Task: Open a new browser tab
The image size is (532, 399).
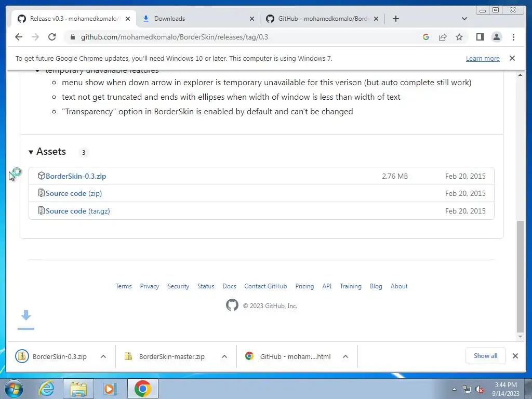Action: pos(395,19)
